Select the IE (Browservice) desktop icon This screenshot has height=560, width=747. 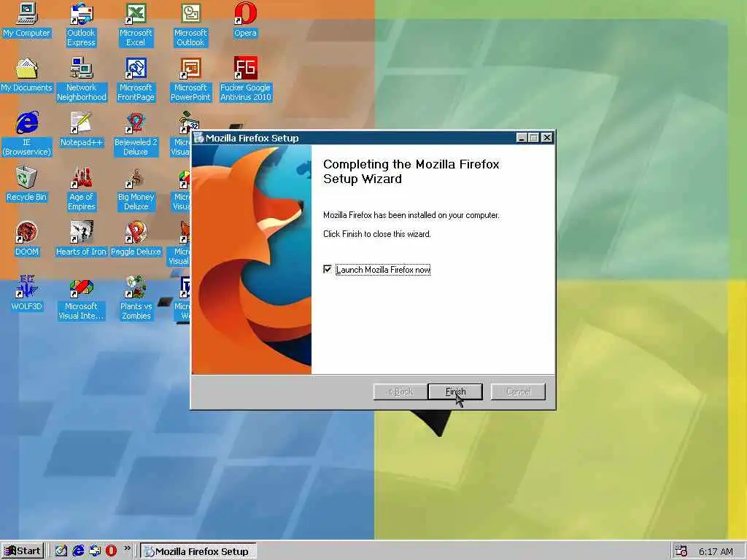26,134
